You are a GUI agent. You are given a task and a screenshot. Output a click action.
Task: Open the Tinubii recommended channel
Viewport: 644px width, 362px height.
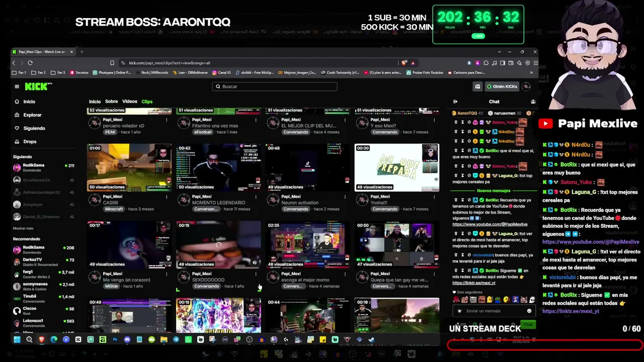click(x=44, y=299)
